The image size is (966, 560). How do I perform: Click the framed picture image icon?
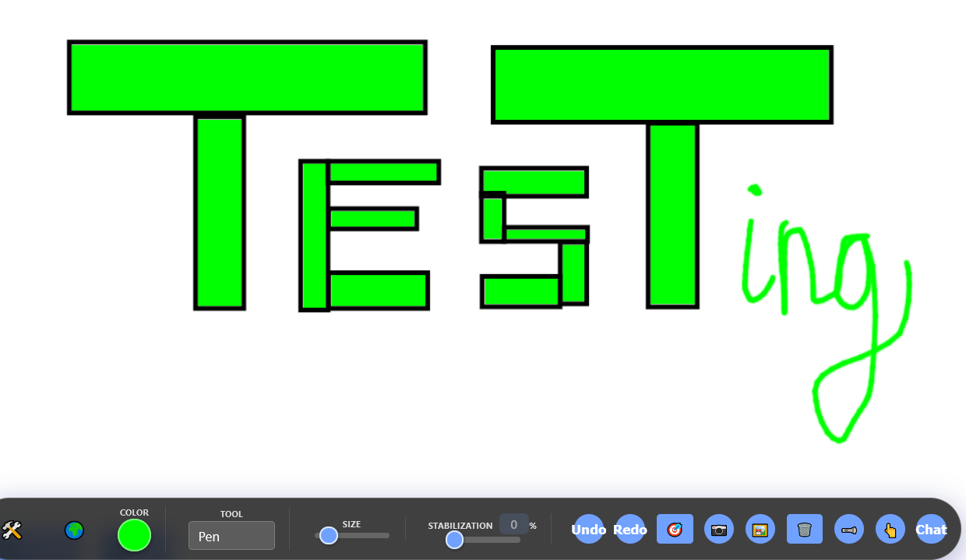point(760,530)
